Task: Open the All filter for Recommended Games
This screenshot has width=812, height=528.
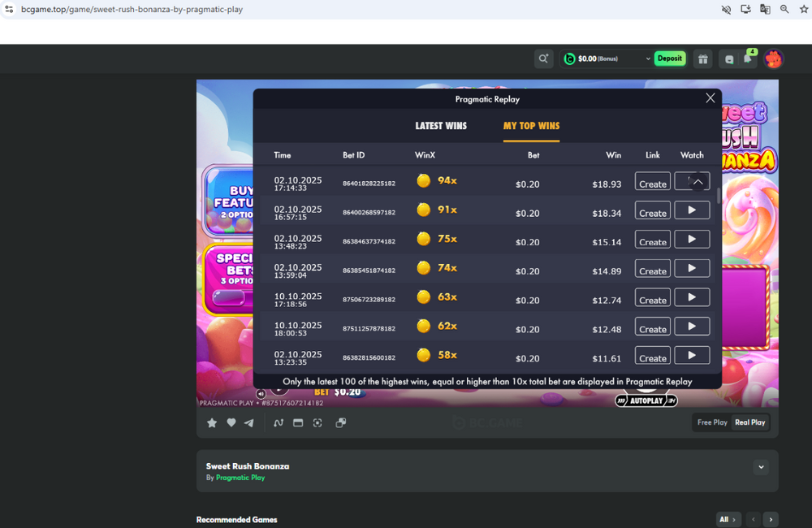Action: point(728,519)
